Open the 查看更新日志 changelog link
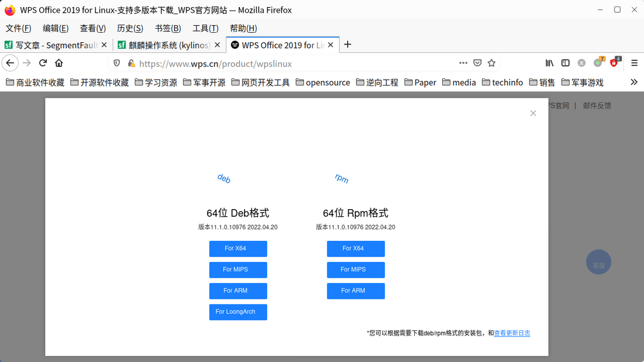This screenshot has width=644, height=362. [x=511, y=333]
